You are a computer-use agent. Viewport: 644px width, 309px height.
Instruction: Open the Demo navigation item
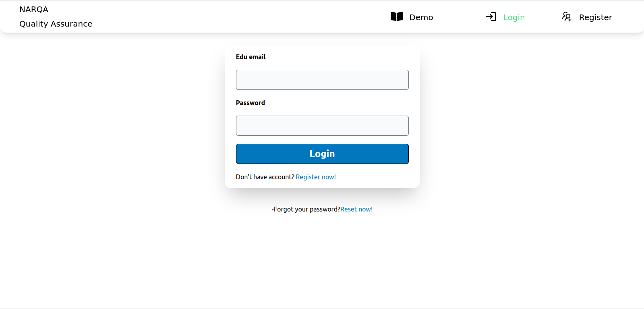421,17
